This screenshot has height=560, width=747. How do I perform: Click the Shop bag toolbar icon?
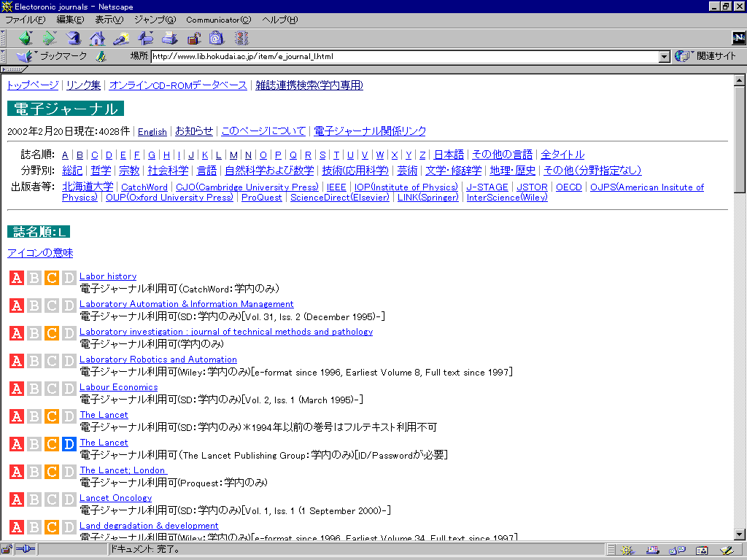tap(217, 38)
